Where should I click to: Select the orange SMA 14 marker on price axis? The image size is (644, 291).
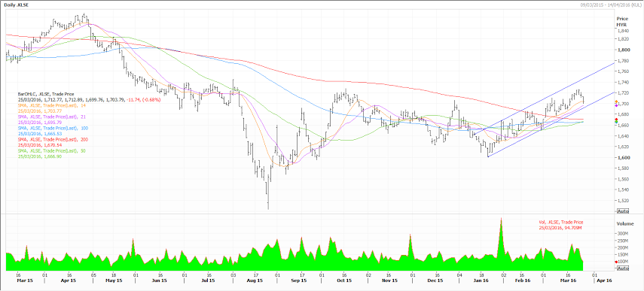[616, 102]
